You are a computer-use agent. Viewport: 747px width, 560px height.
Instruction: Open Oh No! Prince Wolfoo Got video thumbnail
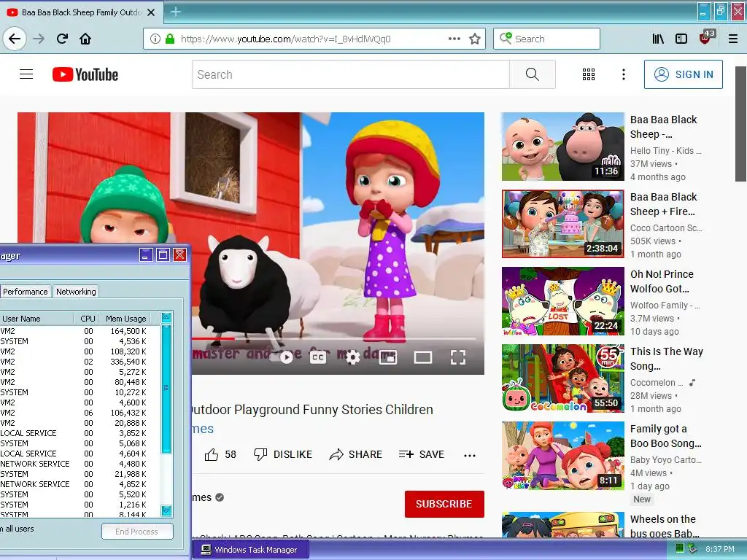[x=562, y=301]
